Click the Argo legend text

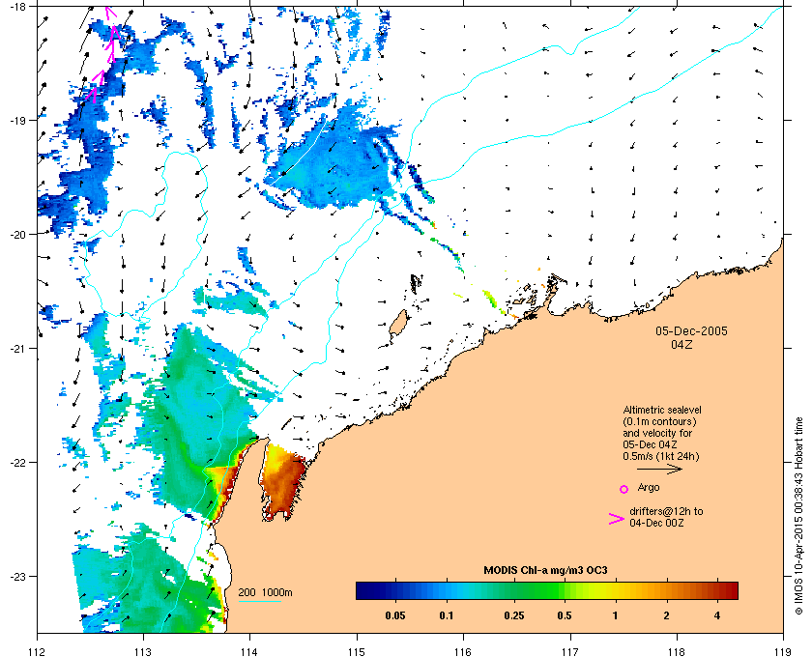[x=649, y=487]
